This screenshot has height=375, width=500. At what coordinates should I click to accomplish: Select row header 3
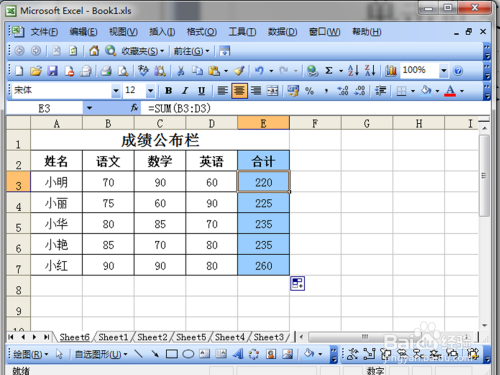point(18,182)
